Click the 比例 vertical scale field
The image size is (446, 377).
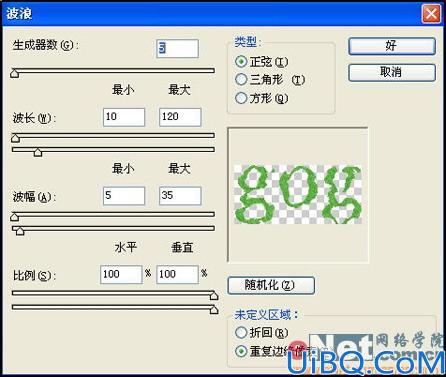tap(177, 275)
